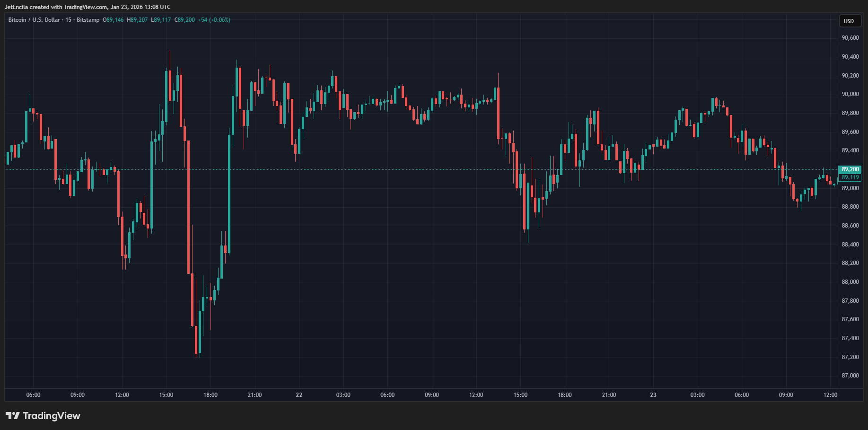Select the 23 date marker on time axis

(x=653, y=395)
